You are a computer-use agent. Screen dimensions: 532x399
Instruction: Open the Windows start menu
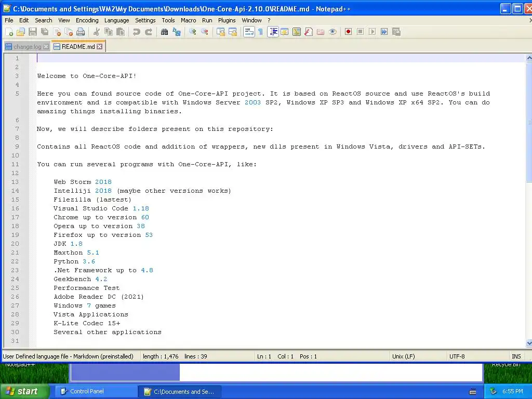[x=25, y=391]
